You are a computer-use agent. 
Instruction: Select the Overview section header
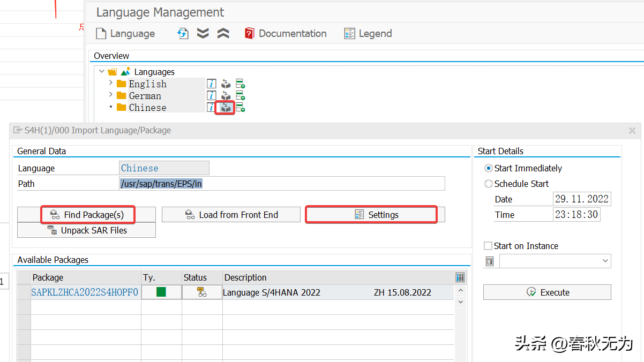[111, 55]
